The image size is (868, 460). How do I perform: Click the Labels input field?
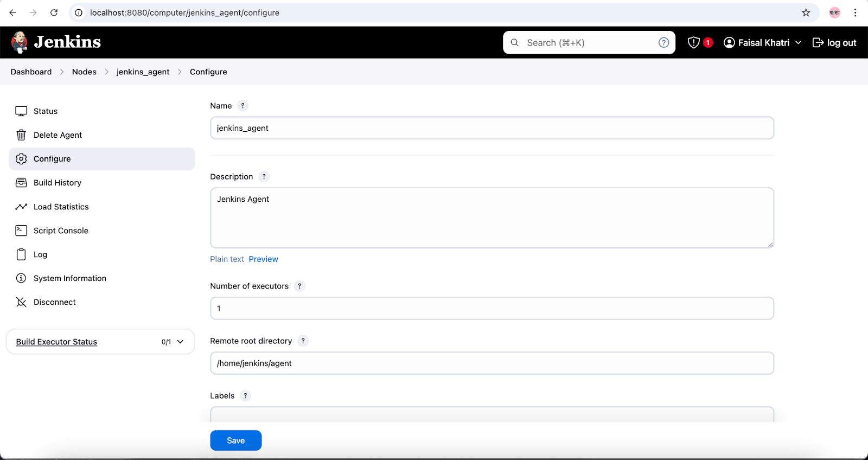(492, 414)
